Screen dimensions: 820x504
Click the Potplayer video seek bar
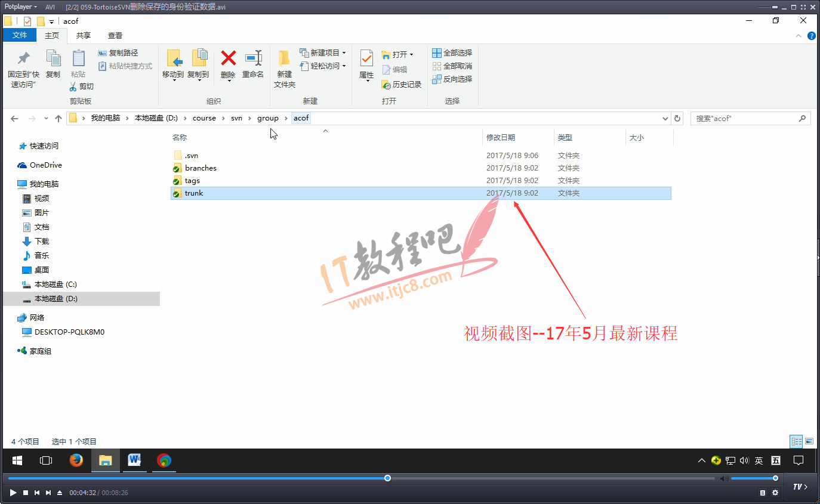(239, 478)
